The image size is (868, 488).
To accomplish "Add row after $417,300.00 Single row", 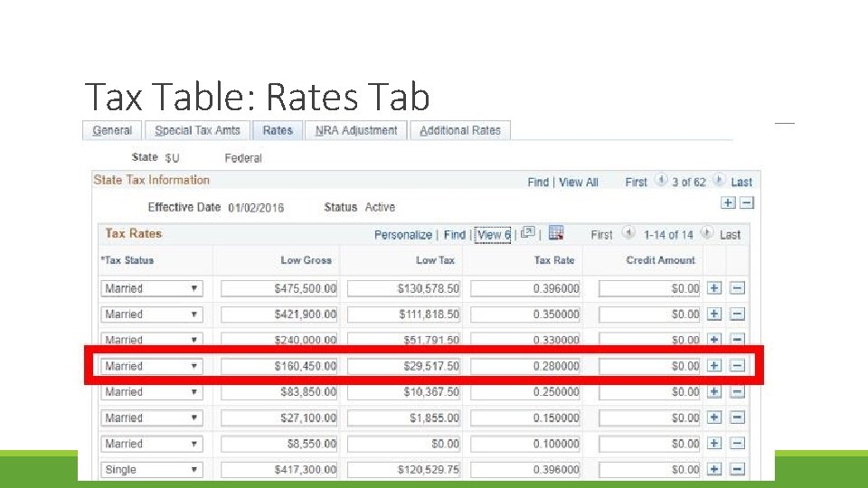I will click(714, 469).
